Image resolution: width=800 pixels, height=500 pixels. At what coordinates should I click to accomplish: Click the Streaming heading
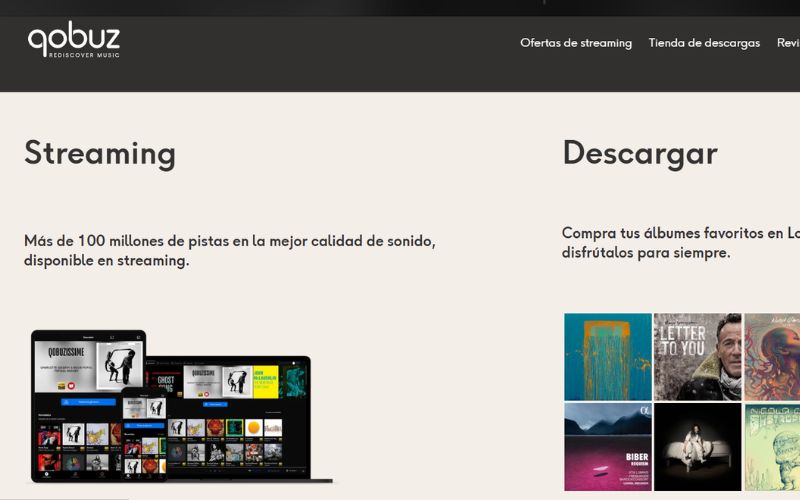click(100, 153)
